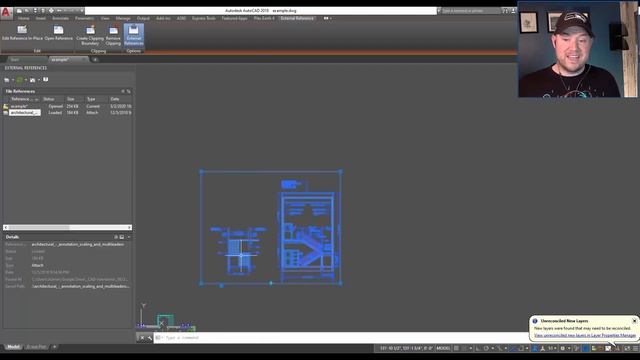Click the search keyword field in title bar
This screenshot has width=640, height=360.
[x=471, y=11]
